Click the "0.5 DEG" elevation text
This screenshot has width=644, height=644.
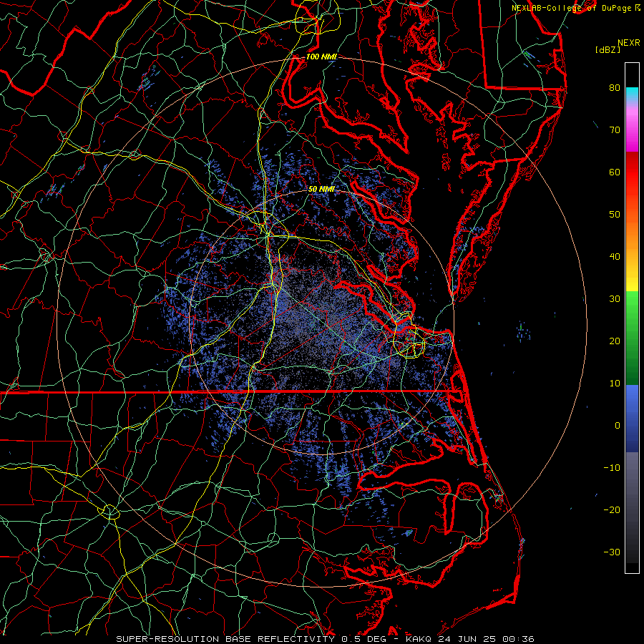[364, 639]
